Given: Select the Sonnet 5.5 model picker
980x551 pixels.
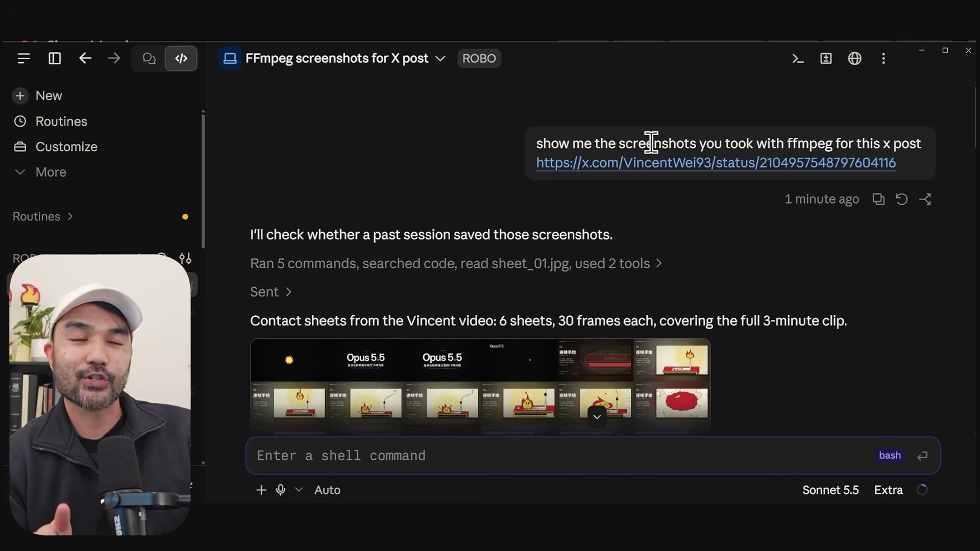Looking at the screenshot, I should [x=830, y=490].
